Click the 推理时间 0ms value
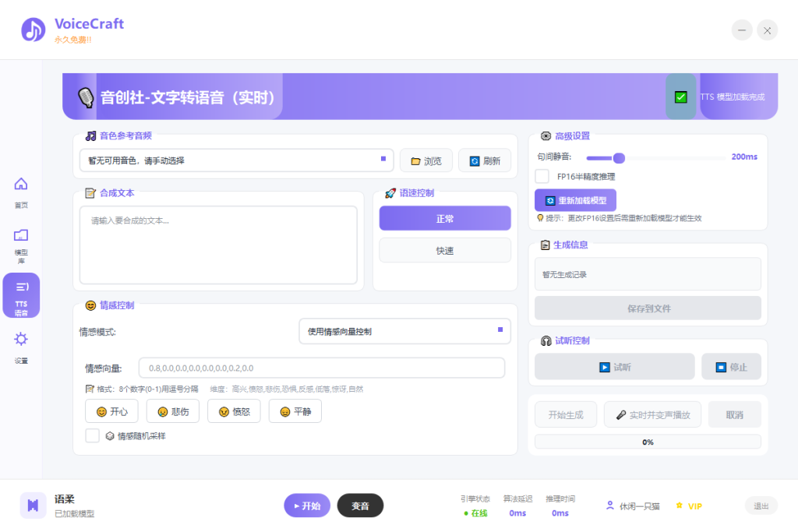The image size is (798, 532). [560, 513]
